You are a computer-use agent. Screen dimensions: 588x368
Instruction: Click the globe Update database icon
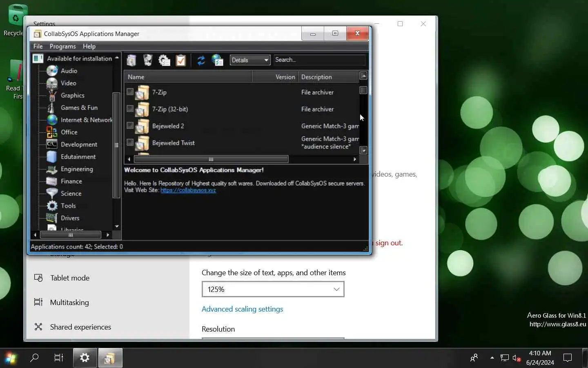pyautogui.click(x=217, y=61)
